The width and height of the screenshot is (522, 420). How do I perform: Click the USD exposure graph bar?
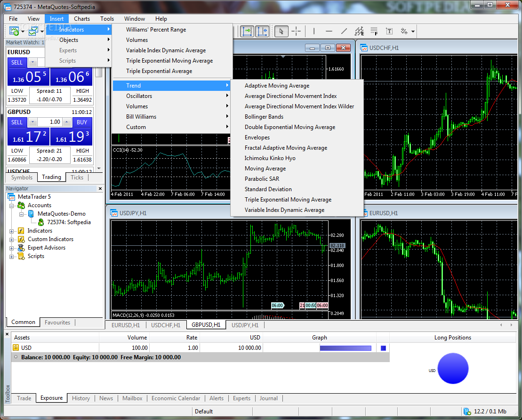tap(345, 348)
